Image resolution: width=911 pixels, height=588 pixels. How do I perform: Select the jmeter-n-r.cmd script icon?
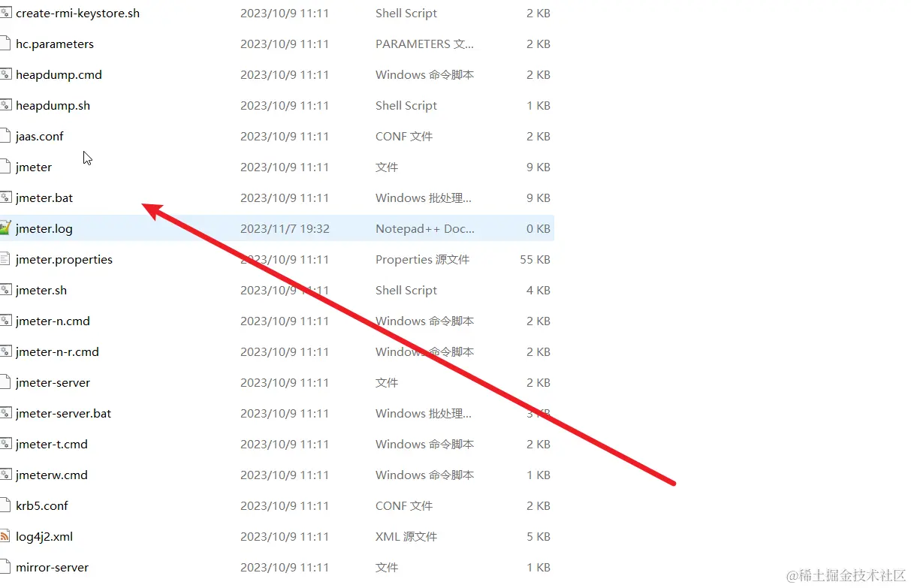coord(5,351)
